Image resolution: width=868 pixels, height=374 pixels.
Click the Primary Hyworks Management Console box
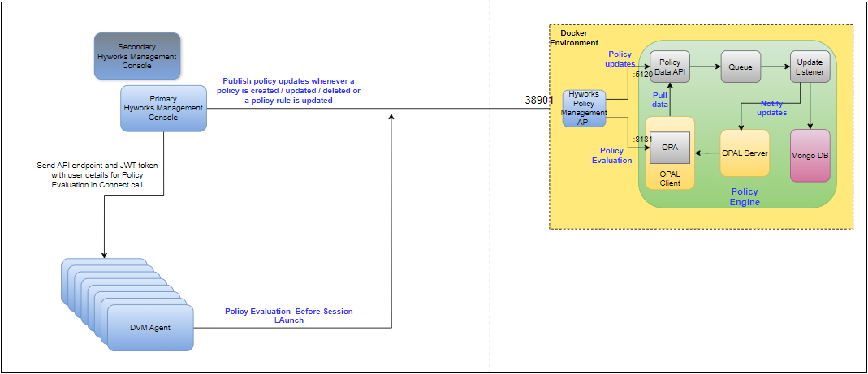coord(163,108)
